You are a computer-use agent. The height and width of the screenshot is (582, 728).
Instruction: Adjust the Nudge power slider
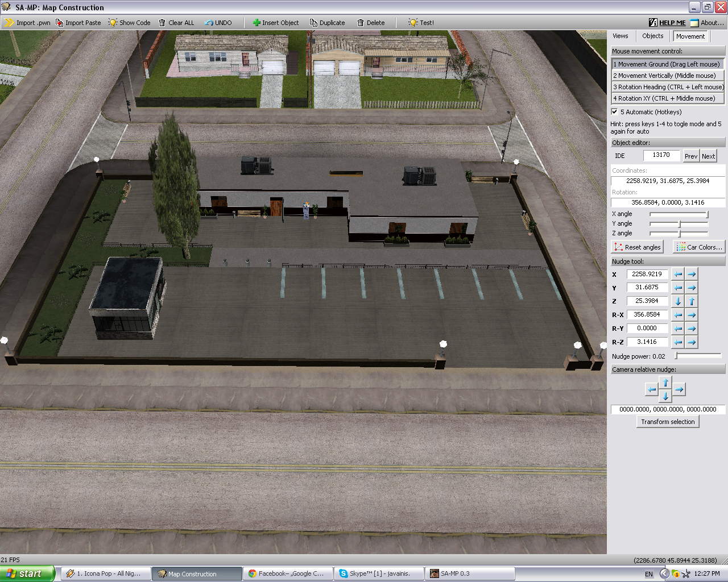(698, 356)
